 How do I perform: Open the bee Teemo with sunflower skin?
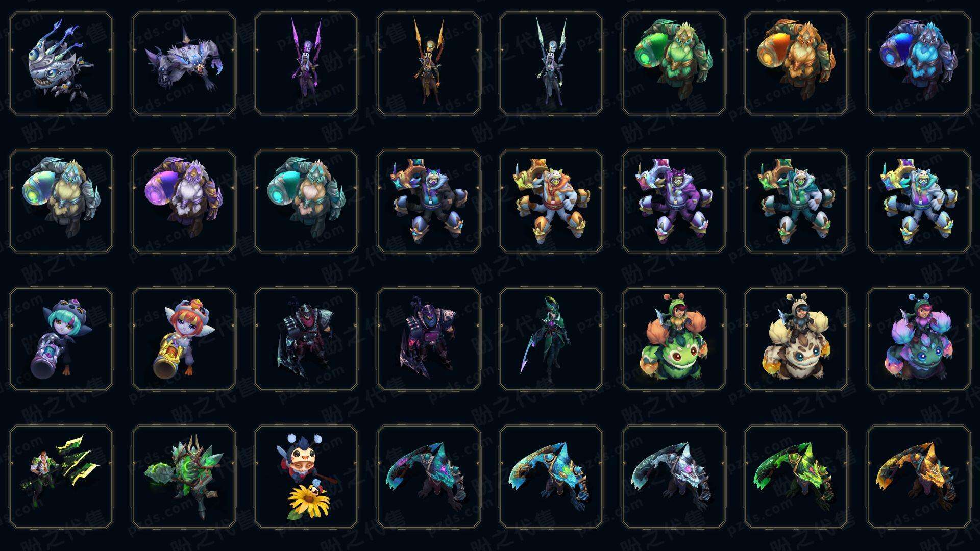pyautogui.click(x=306, y=477)
